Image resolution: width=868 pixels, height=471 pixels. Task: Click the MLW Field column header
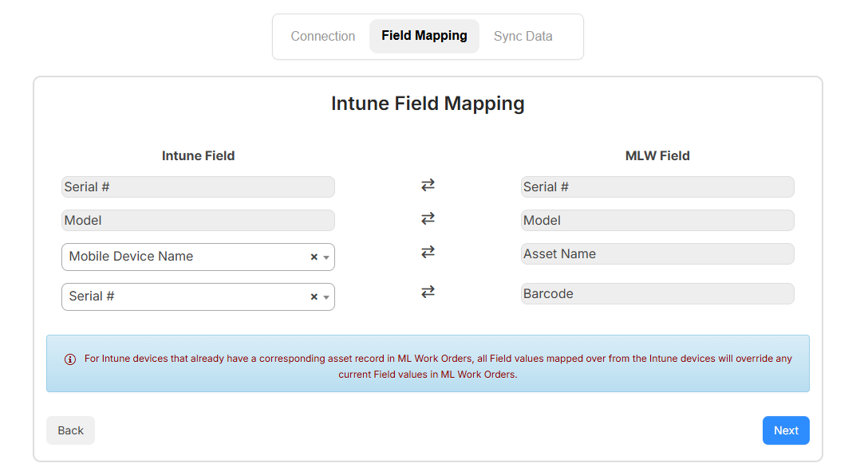[657, 156]
